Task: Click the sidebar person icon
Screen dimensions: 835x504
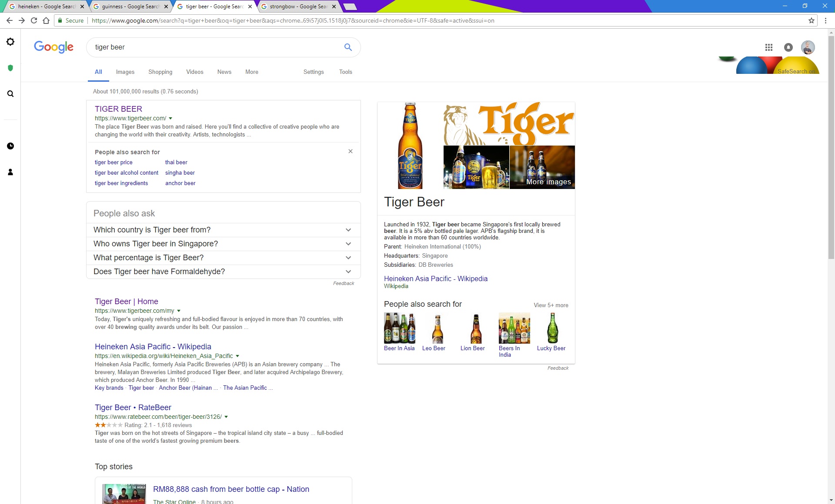Action: coord(10,172)
